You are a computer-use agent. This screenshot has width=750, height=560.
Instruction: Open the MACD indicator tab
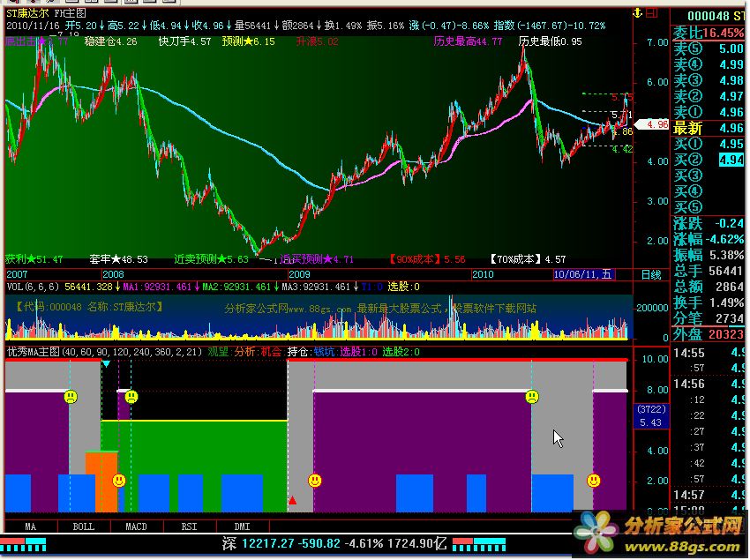pyautogui.click(x=136, y=526)
